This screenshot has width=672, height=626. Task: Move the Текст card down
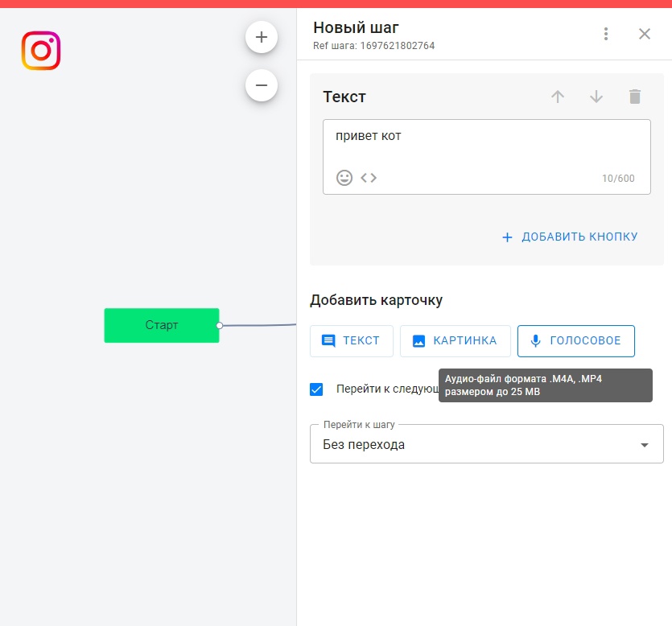click(x=596, y=97)
